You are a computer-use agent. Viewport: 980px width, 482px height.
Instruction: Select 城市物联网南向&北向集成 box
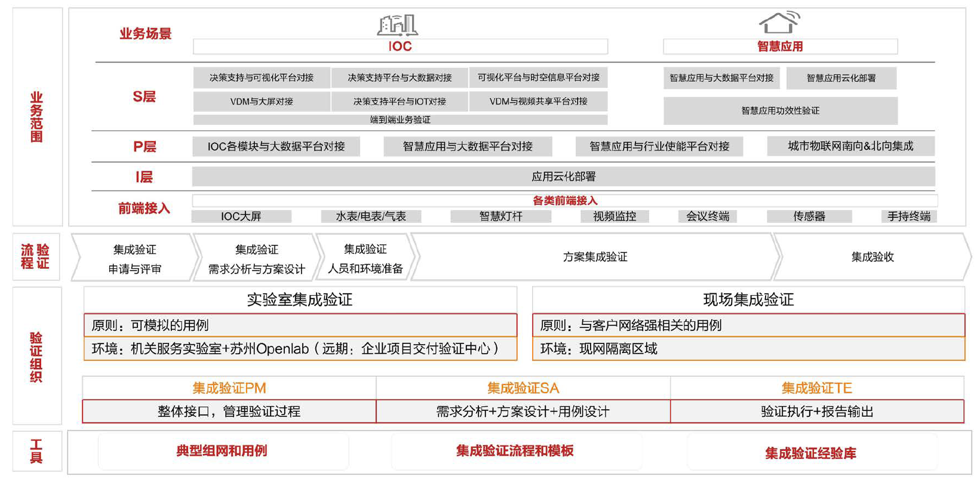click(850, 146)
